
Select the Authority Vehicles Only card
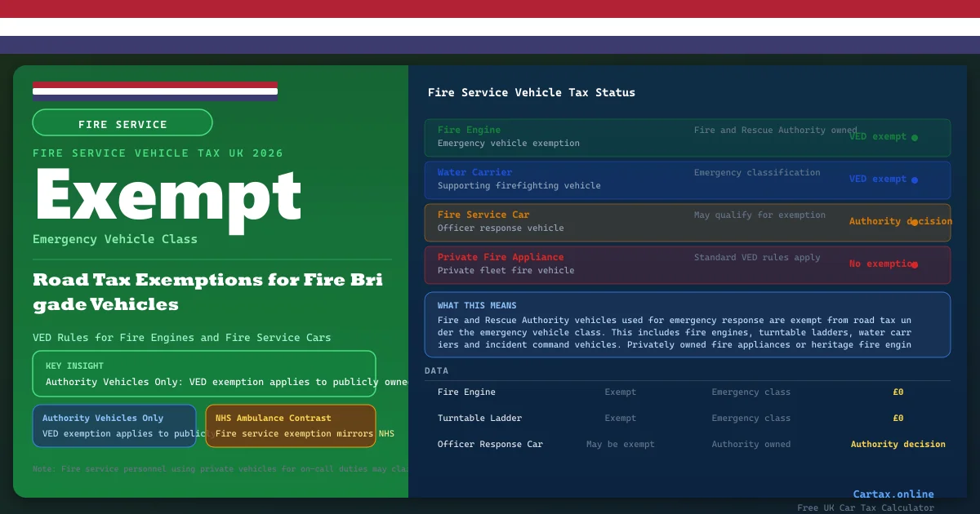coord(114,426)
